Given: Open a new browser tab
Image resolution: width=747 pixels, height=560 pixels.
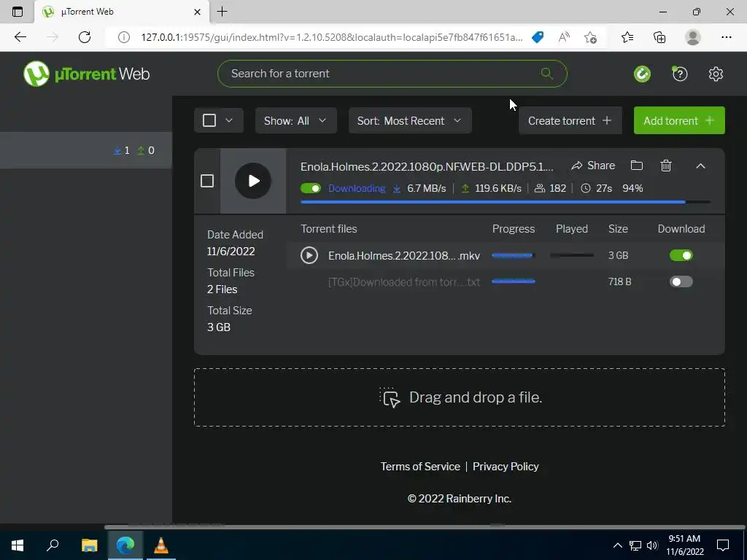Looking at the screenshot, I should 222,12.
